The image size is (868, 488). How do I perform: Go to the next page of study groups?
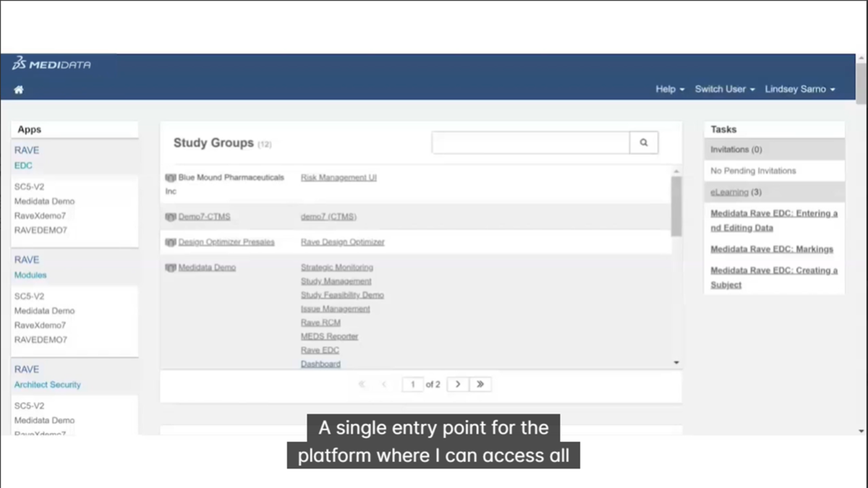point(458,384)
